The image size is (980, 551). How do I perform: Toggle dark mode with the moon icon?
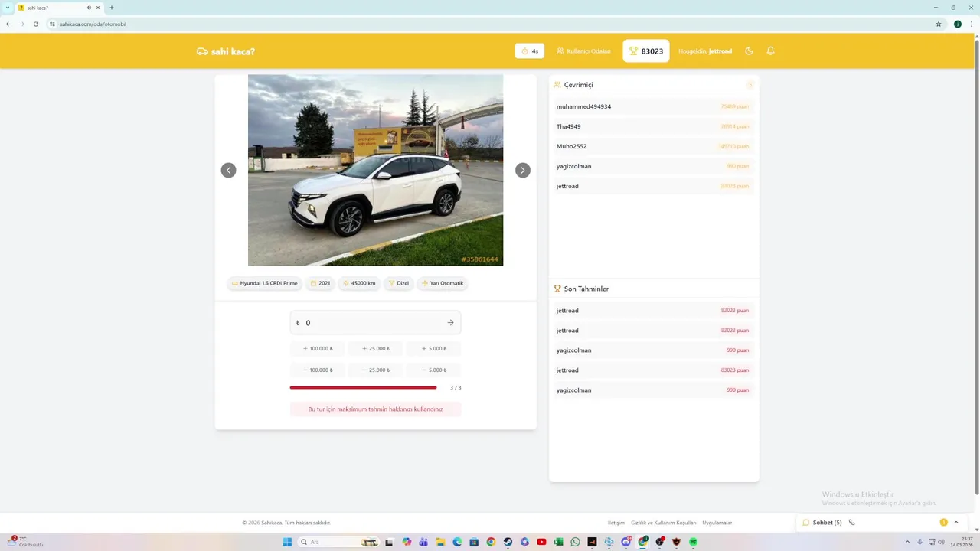point(749,51)
